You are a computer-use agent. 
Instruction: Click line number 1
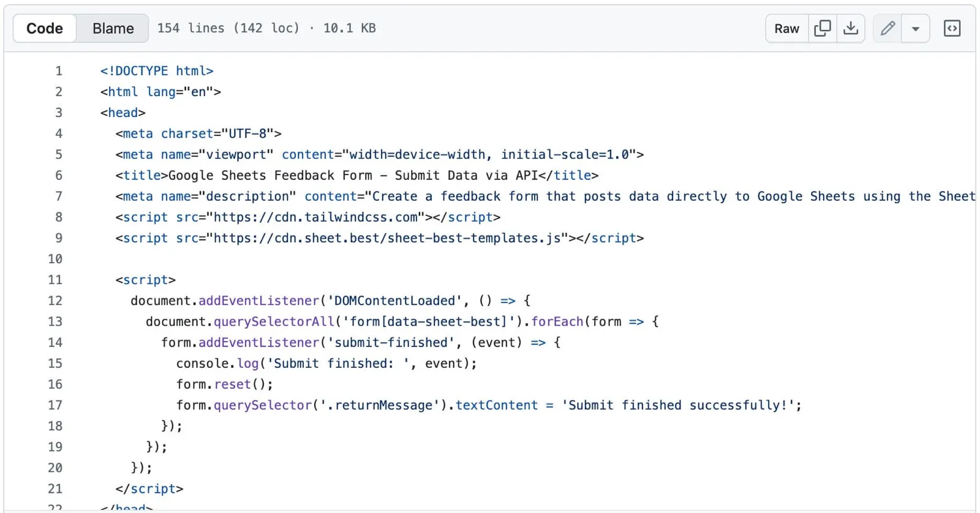(59, 71)
